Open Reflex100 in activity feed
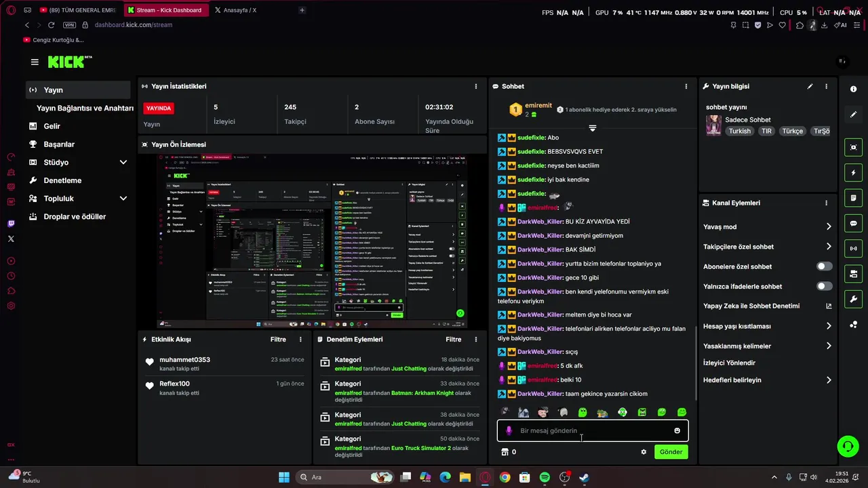Image resolution: width=868 pixels, height=488 pixels. click(x=174, y=384)
